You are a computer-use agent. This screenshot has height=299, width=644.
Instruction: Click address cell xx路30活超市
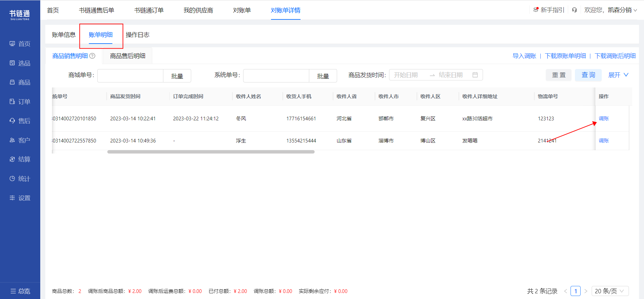(x=477, y=119)
